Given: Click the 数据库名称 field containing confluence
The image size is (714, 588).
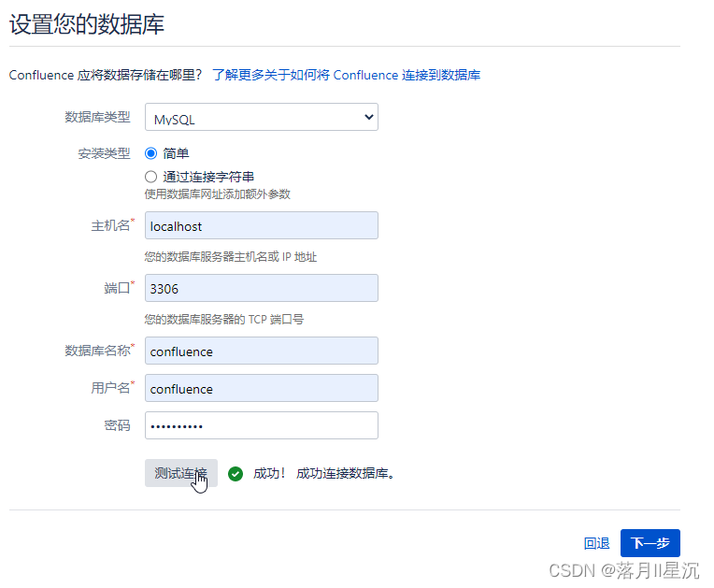Looking at the screenshot, I should (x=262, y=351).
